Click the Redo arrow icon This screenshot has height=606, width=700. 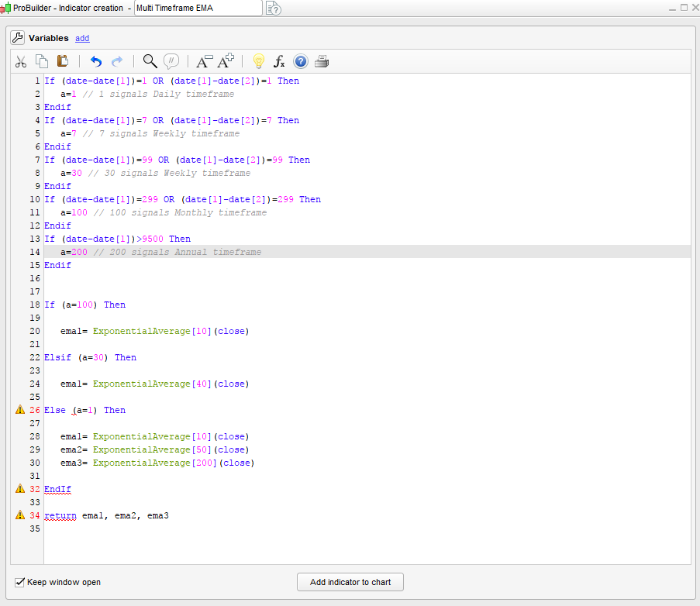click(117, 62)
